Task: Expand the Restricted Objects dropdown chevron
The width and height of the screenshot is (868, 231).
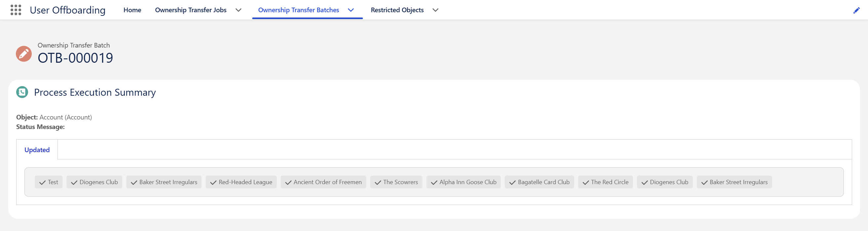Action: click(435, 10)
